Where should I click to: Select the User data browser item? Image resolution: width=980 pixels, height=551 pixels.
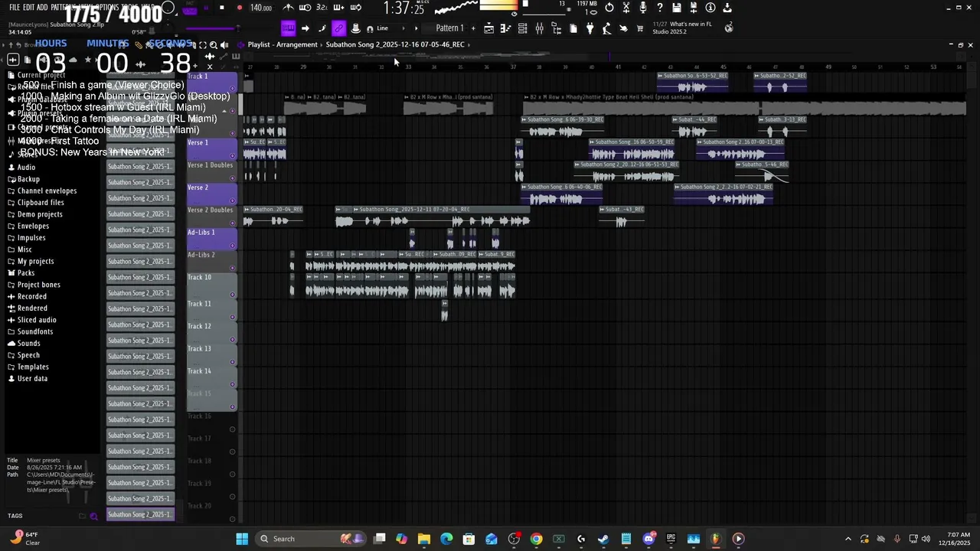click(32, 379)
